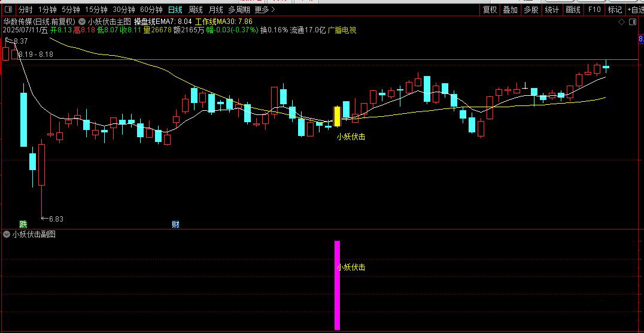The height and width of the screenshot is (333, 644).
Task: Click the 8.19 - 8.18 gap label
Action: [x=36, y=55]
